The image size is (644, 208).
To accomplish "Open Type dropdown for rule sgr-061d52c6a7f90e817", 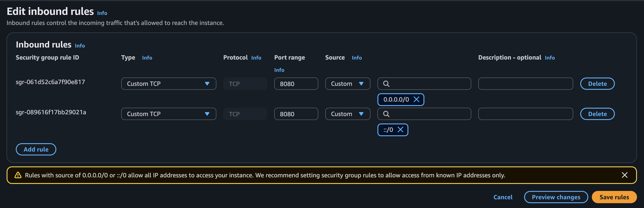I will [x=169, y=84].
